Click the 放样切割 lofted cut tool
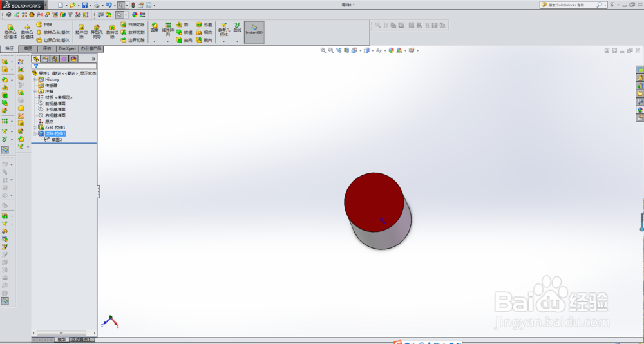Screen dimensions: 644x344 [x=133, y=32]
